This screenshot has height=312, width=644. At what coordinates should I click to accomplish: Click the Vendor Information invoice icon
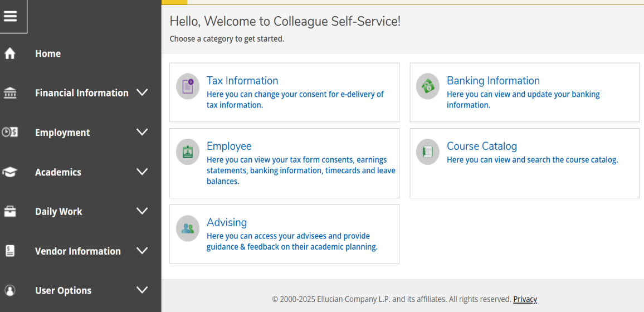point(10,251)
